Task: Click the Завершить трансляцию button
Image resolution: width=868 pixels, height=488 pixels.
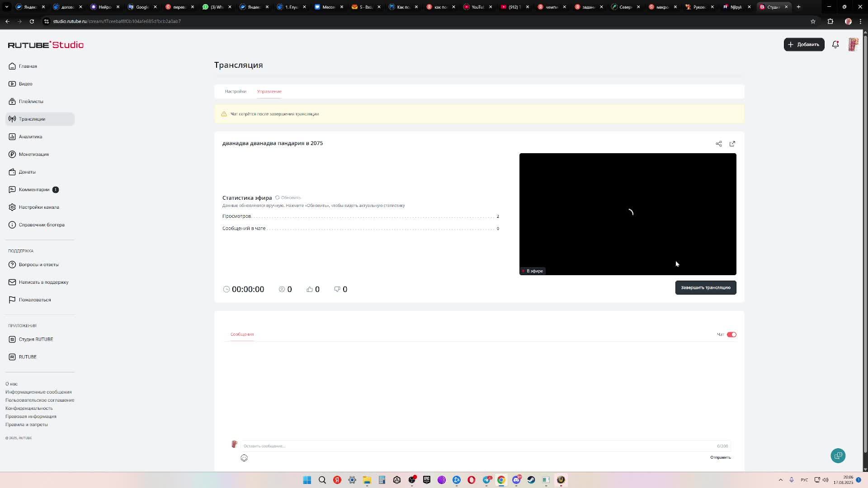Action: (x=705, y=287)
